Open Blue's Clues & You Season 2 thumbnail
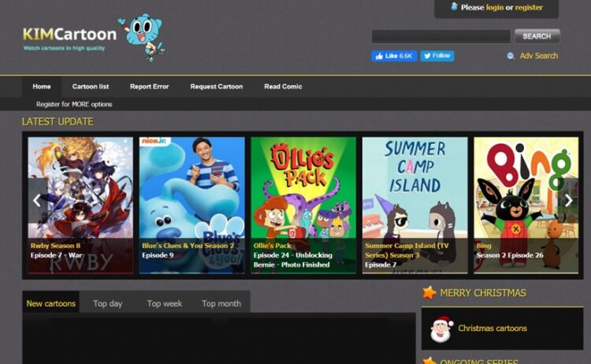 tap(191, 205)
